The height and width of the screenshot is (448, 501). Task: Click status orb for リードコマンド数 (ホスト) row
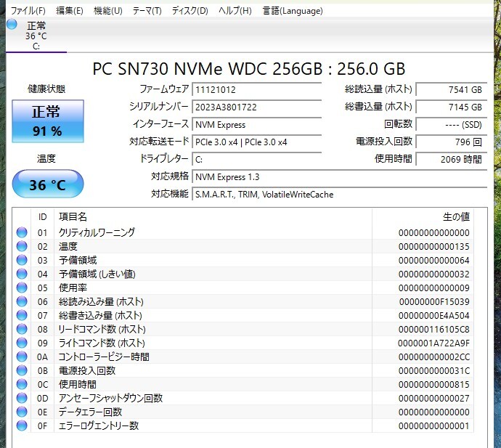coord(22,329)
